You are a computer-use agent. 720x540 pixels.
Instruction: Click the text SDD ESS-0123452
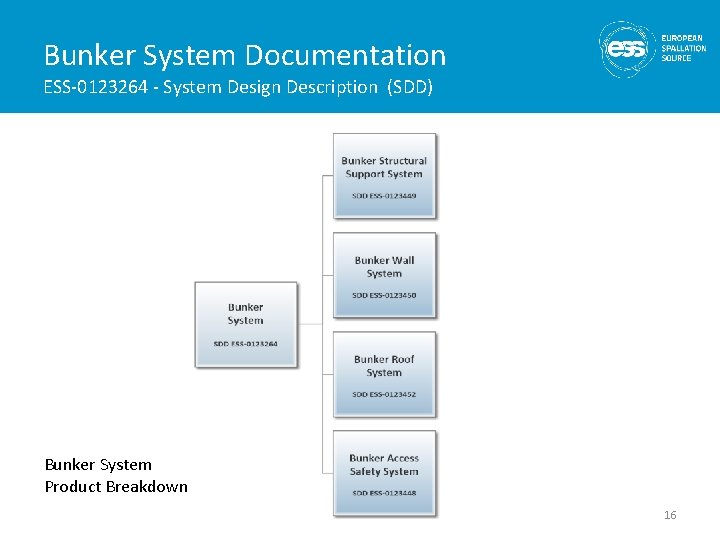(384, 394)
